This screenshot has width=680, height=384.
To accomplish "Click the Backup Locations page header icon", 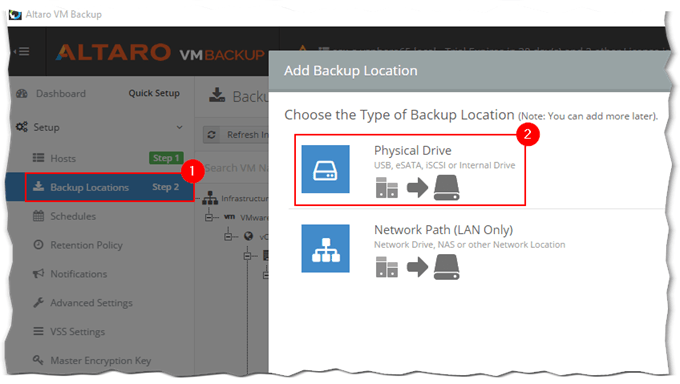I will tap(217, 95).
